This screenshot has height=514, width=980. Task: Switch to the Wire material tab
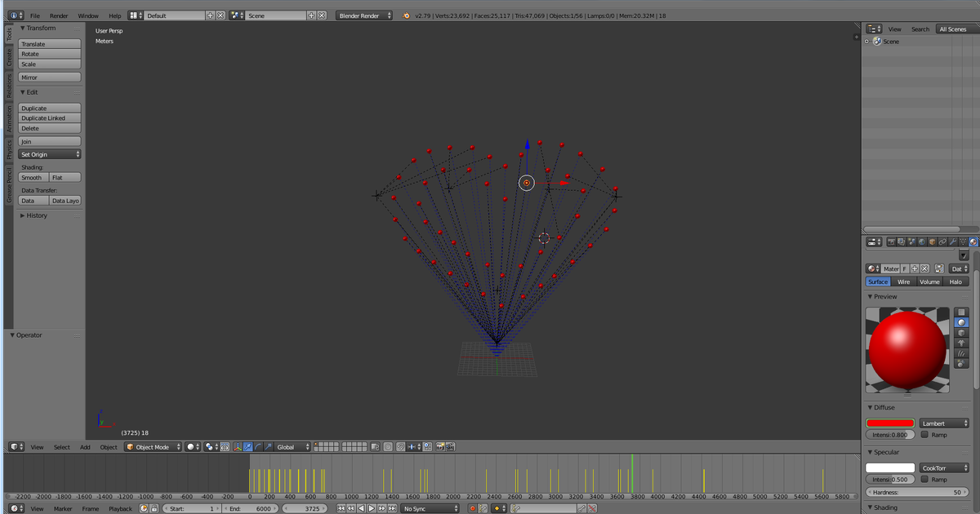[903, 281]
